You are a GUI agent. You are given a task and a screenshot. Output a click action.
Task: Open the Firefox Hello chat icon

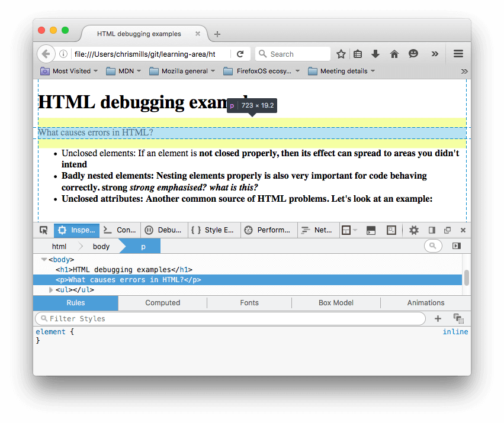point(413,53)
